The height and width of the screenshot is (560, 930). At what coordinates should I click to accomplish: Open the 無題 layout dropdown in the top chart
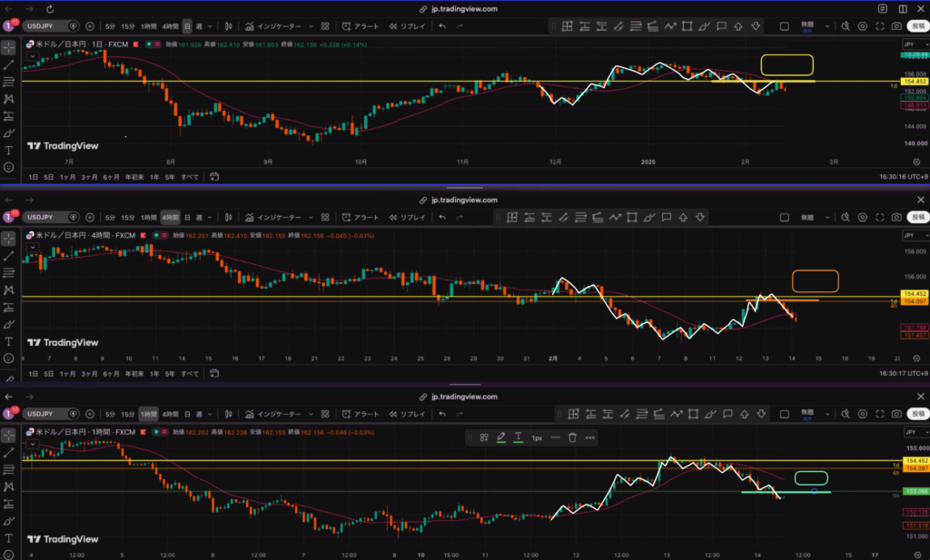[x=827, y=26]
